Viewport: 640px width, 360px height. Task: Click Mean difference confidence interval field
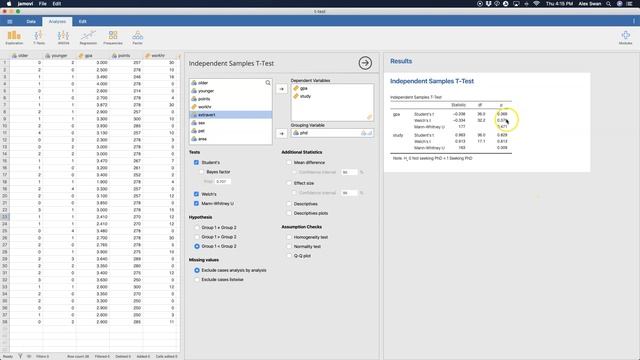pos(349,172)
